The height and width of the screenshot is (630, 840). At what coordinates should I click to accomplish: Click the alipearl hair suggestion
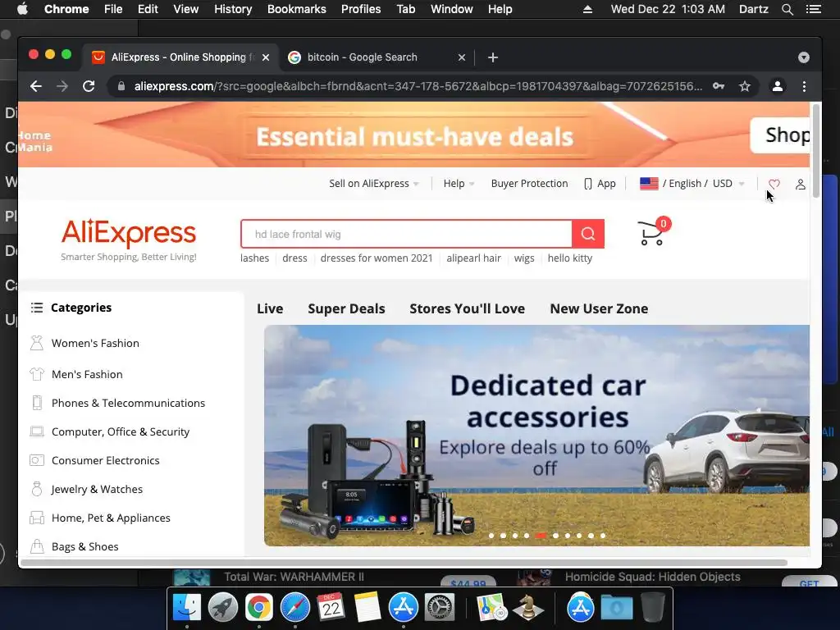(x=473, y=258)
